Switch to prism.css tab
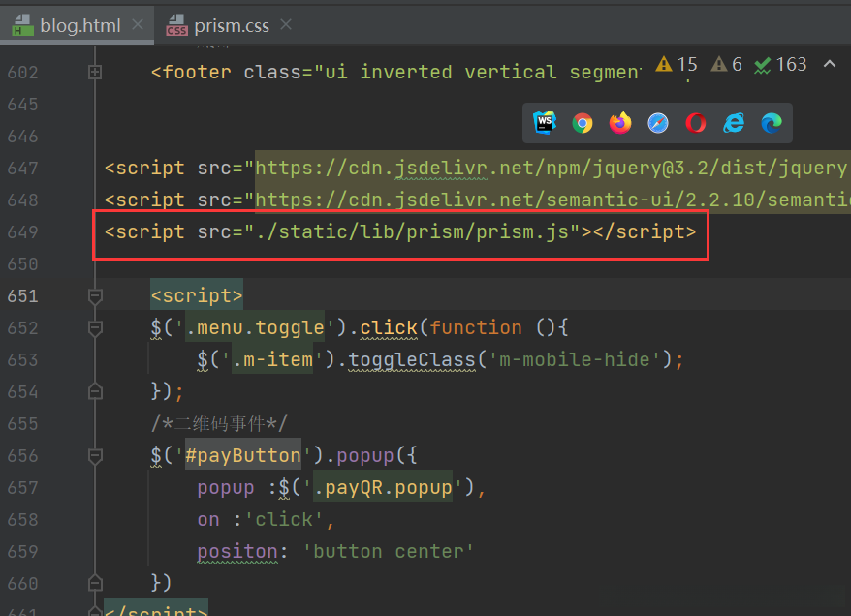 coord(232,25)
